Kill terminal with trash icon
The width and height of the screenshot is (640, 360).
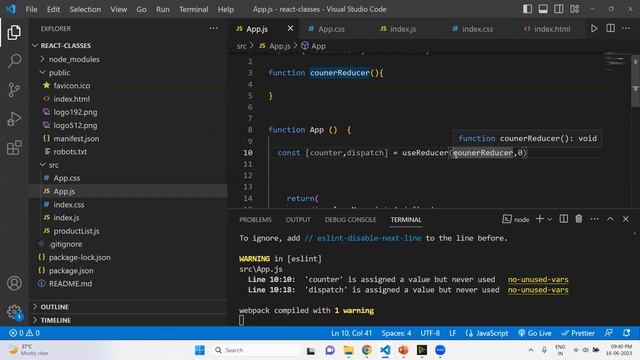point(578,219)
